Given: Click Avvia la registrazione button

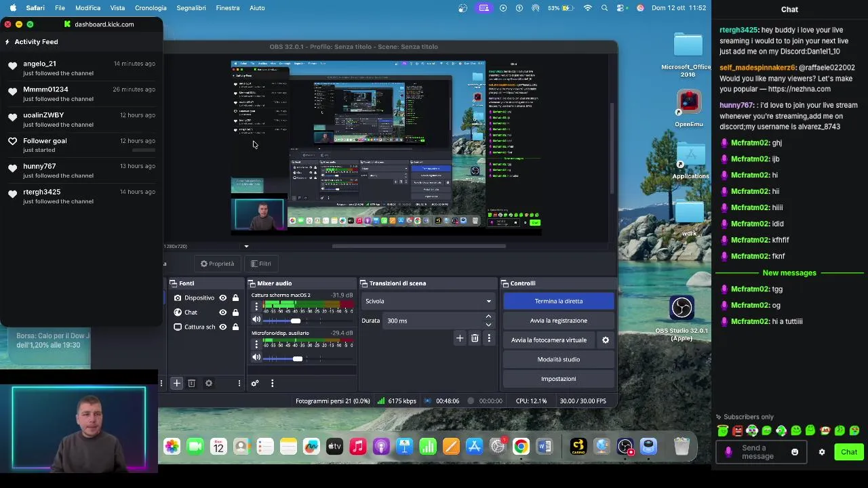Looking at the screenshot, I should tap(559, 321).
